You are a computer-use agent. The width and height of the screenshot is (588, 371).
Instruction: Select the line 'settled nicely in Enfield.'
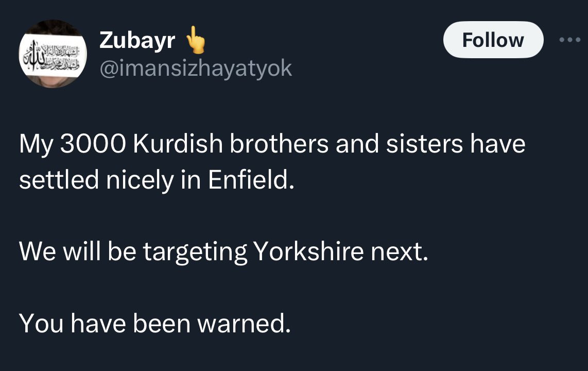click(157, 181)
